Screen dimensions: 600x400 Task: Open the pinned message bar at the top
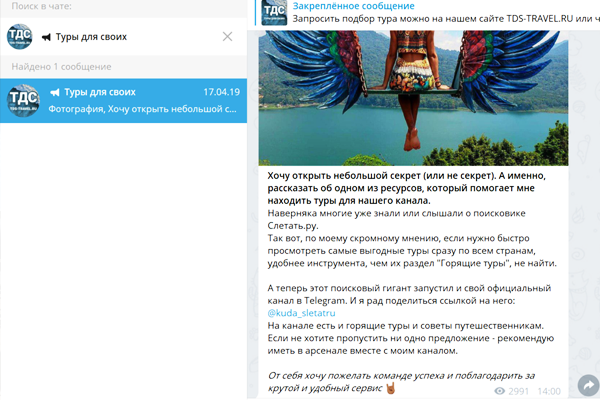[424, 13]
